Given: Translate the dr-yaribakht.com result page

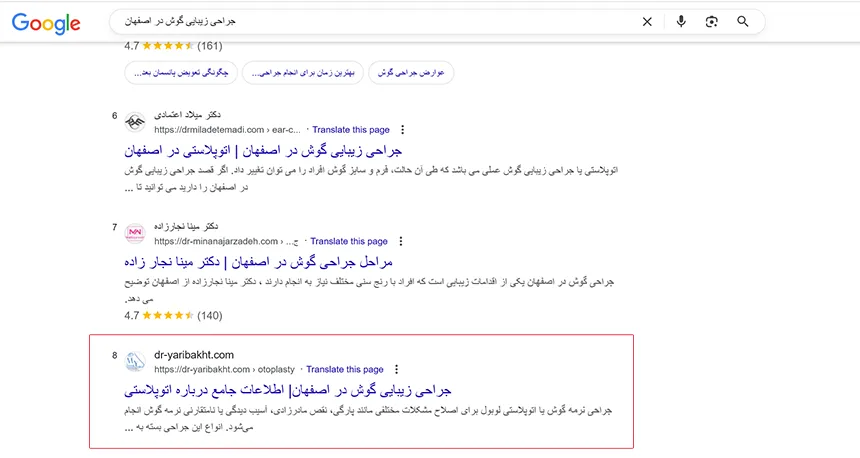Looking at the screenshot, I should (345, 369).
